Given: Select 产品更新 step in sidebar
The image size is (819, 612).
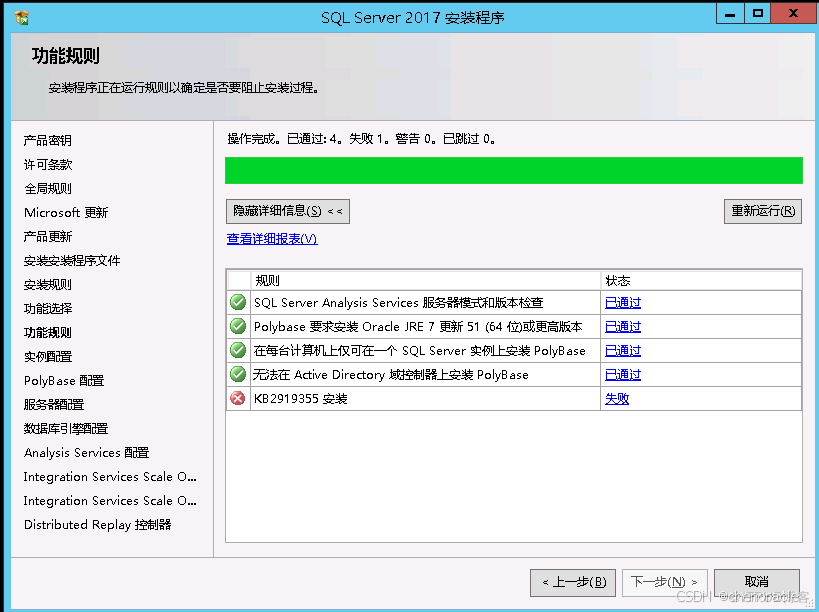Looking at the screenshot, I should tap(48, 237).
